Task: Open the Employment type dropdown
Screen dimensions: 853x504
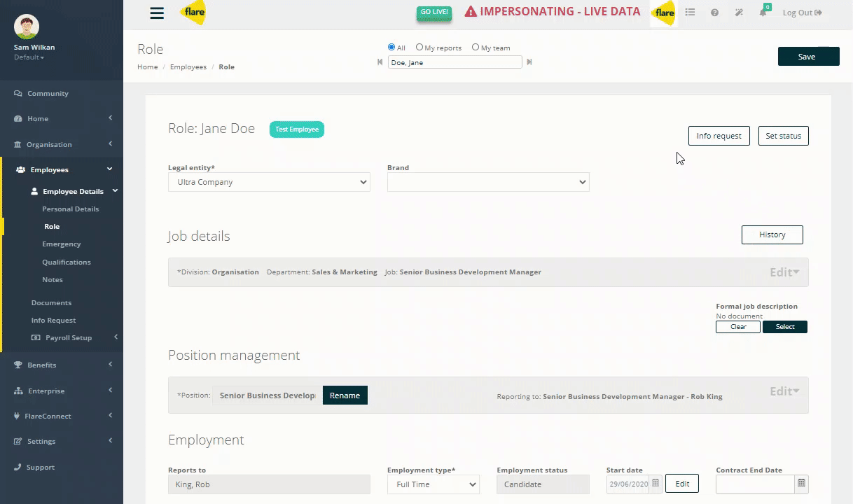Action: [x=434, y=484]
